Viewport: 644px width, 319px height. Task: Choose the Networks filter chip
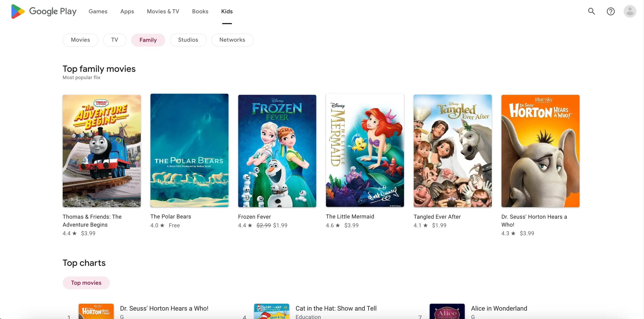[232, 40]
